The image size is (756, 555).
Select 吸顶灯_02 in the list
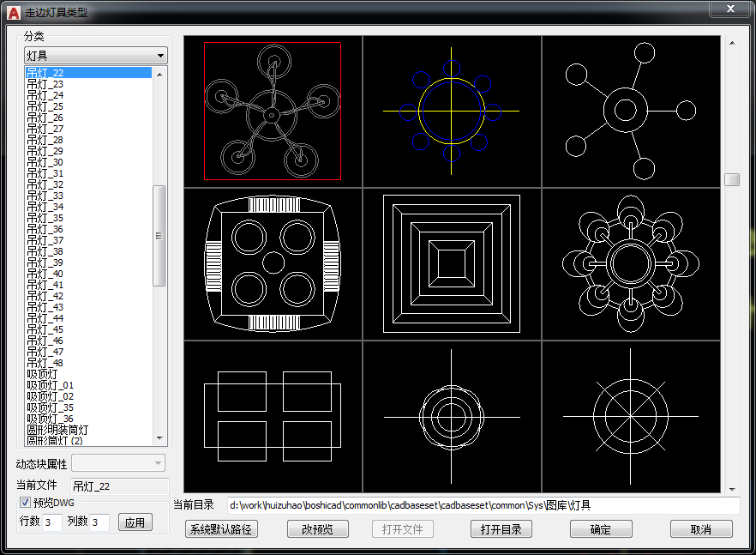88,396
